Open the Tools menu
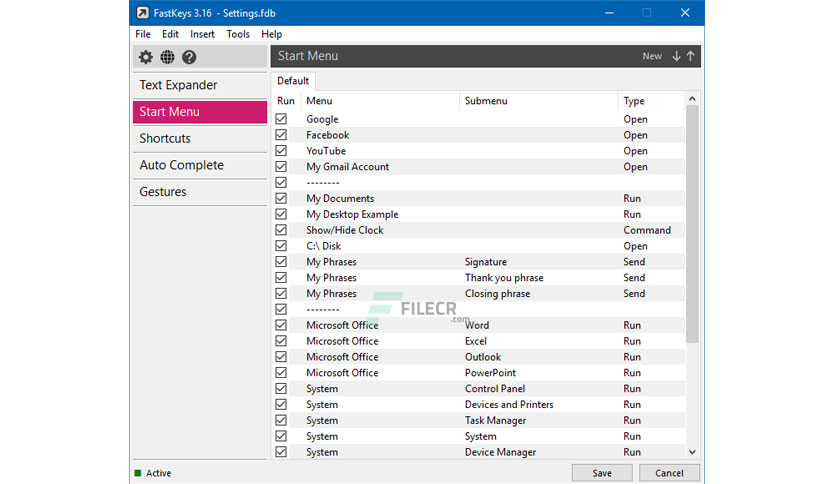 (x=238, y=34)
